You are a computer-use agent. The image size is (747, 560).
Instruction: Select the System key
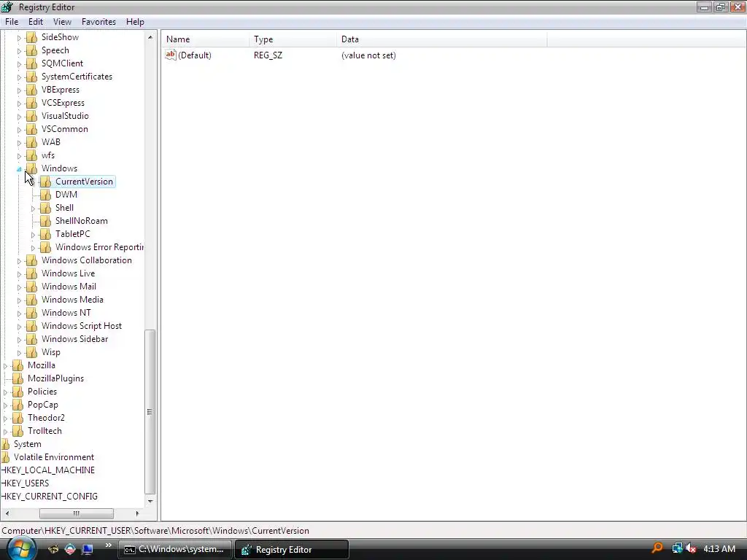pyautogui.click(x=27, y=444)
